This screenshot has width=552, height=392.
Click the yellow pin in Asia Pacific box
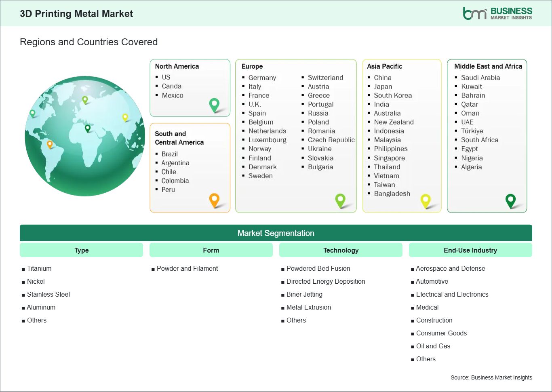426,200
